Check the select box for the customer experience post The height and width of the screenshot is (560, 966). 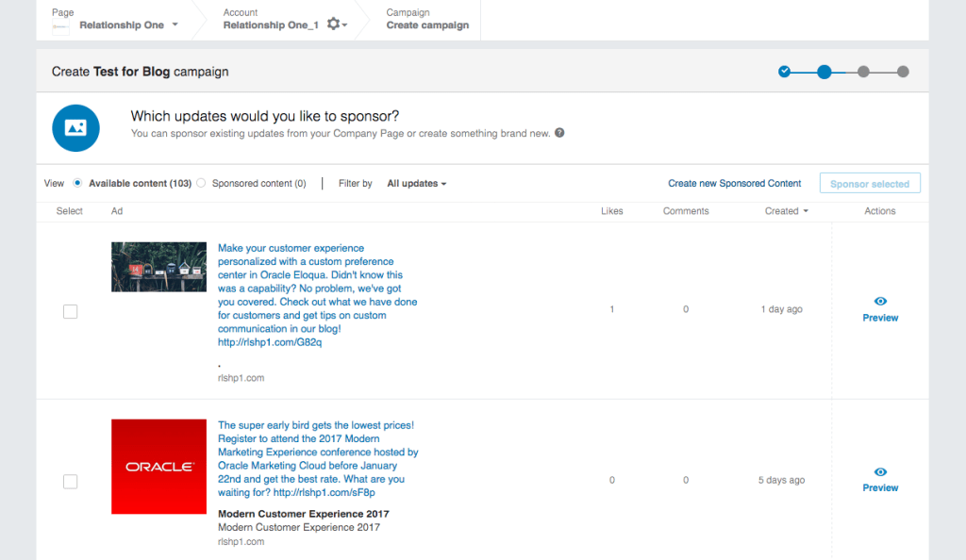(70, 311)
